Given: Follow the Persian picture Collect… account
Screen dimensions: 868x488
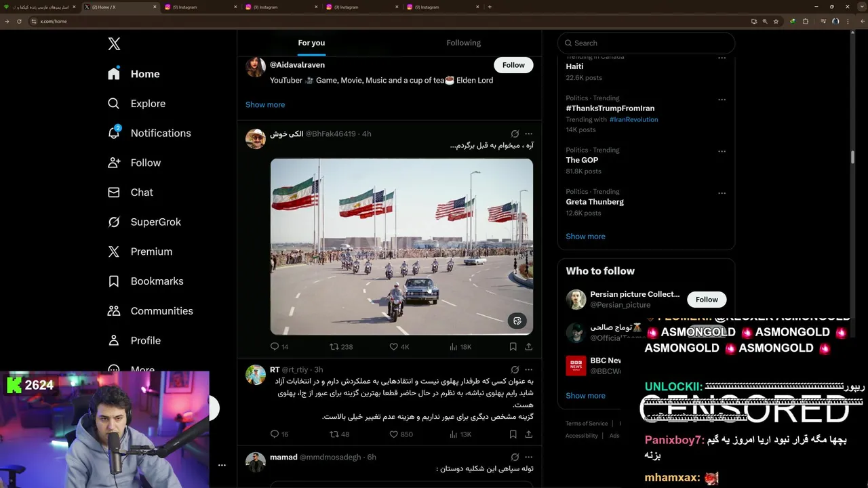Looking at the screenshot, I should coord(707,300).
